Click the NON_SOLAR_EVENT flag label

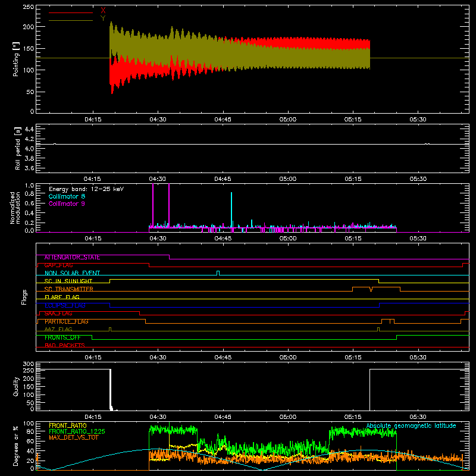click(72, 273)
